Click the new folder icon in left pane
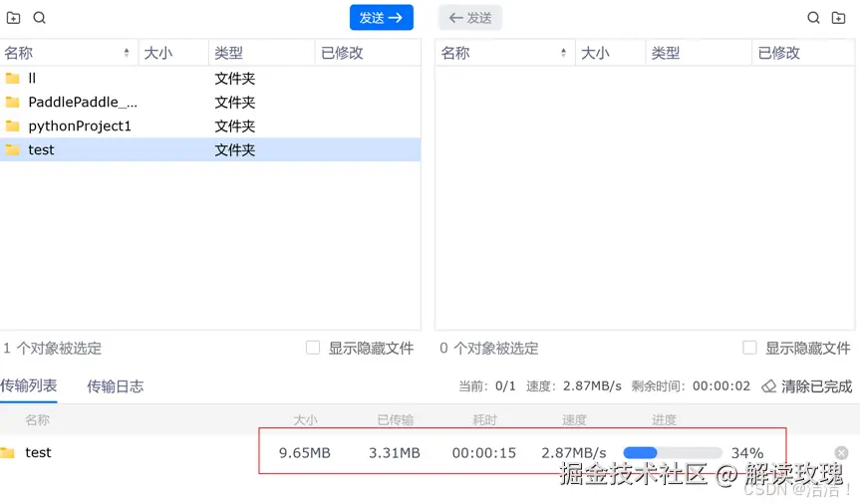The width and height of the screenshot is (860, 504). [13, 18]
